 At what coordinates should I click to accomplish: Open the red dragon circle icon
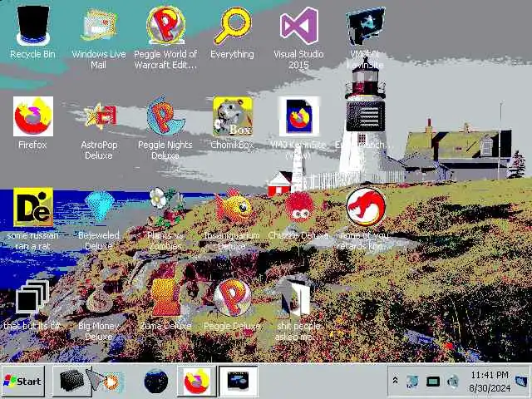(x=366, y=207)
